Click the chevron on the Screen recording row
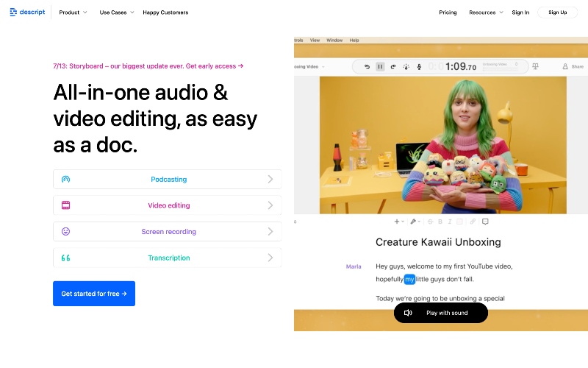 [x=270, y=231]
